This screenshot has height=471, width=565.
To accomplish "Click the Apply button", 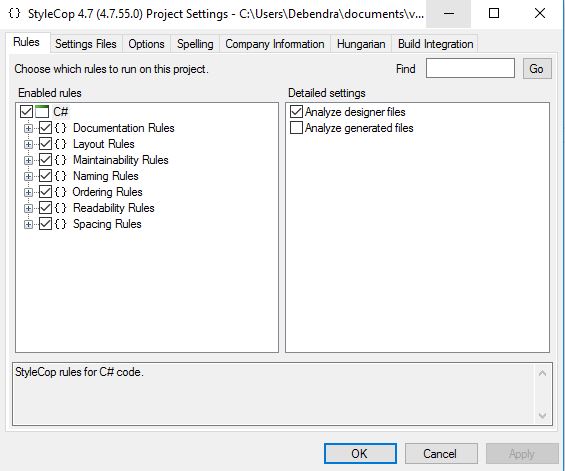I will coord(522,453).
